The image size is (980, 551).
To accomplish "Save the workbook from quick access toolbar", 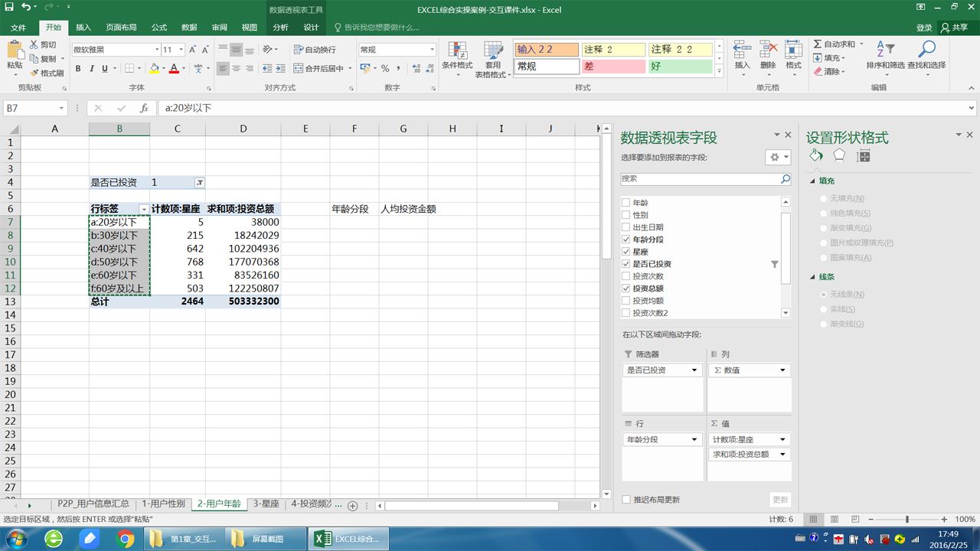I will point(9,8).
